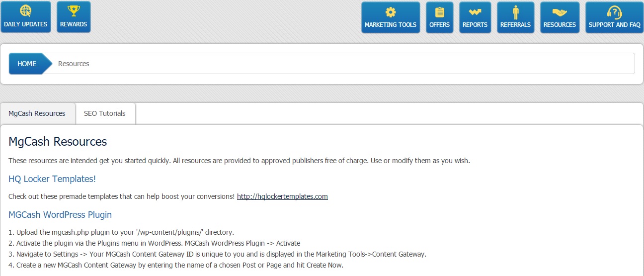Screen dimensions: 644x276
Task: Click the handshake icon for Resources
Action: click(560, 12)
